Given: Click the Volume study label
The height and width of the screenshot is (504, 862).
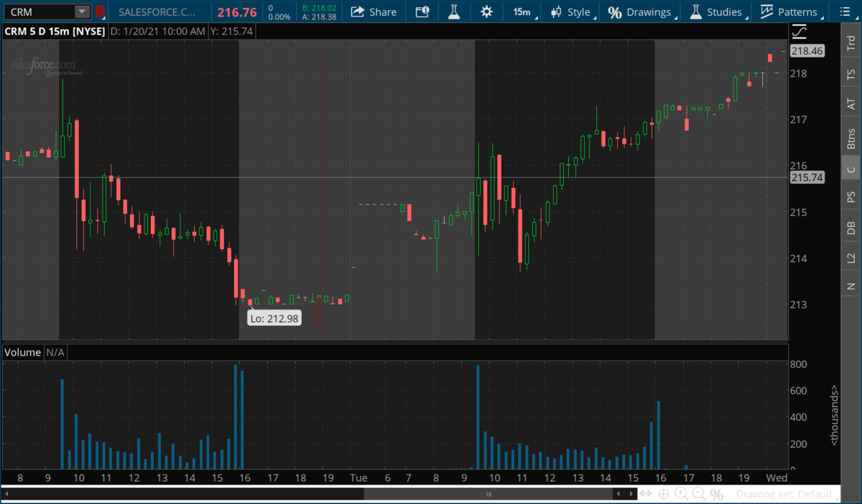Looking at the screenshot, I should (x=22, y=353).
